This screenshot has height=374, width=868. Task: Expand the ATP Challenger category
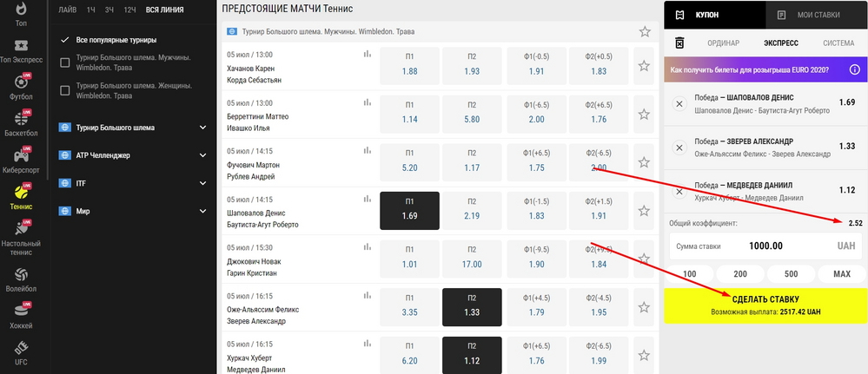(203, 155)
